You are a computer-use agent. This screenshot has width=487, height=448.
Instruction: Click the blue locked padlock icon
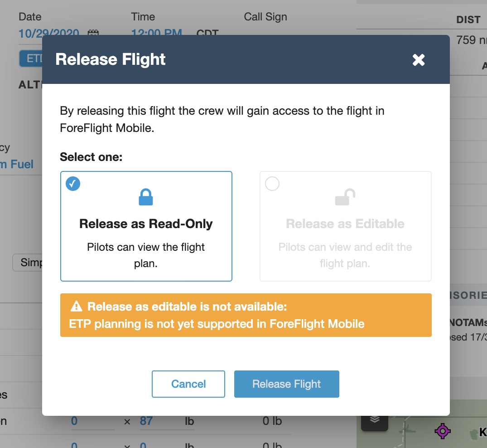(x=145, y=197)
